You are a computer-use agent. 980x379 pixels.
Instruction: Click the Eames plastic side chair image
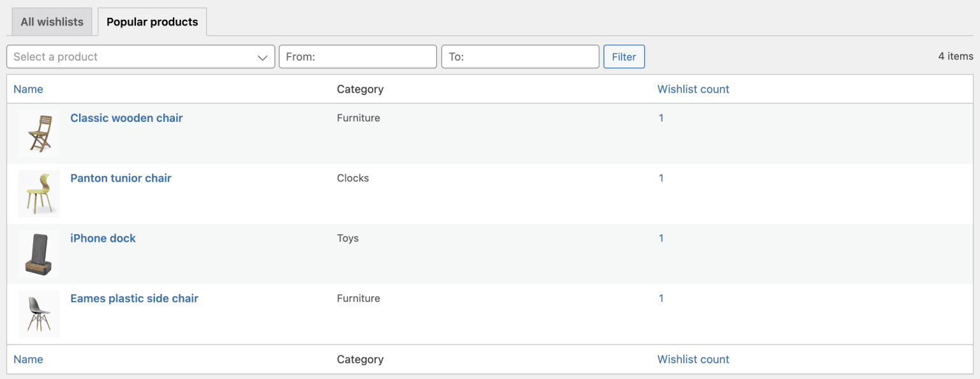click(39, 313)
